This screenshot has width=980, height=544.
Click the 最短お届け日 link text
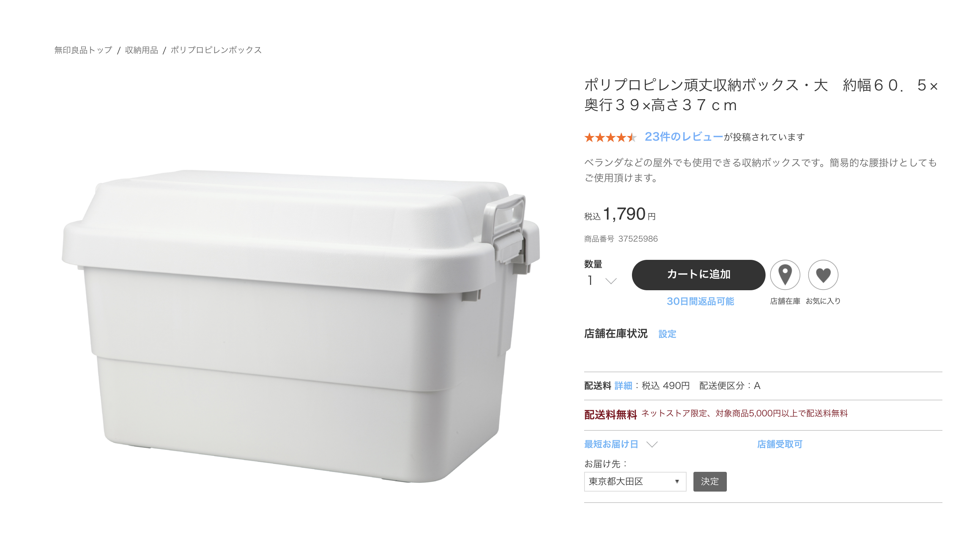click(x=611, y=444)
